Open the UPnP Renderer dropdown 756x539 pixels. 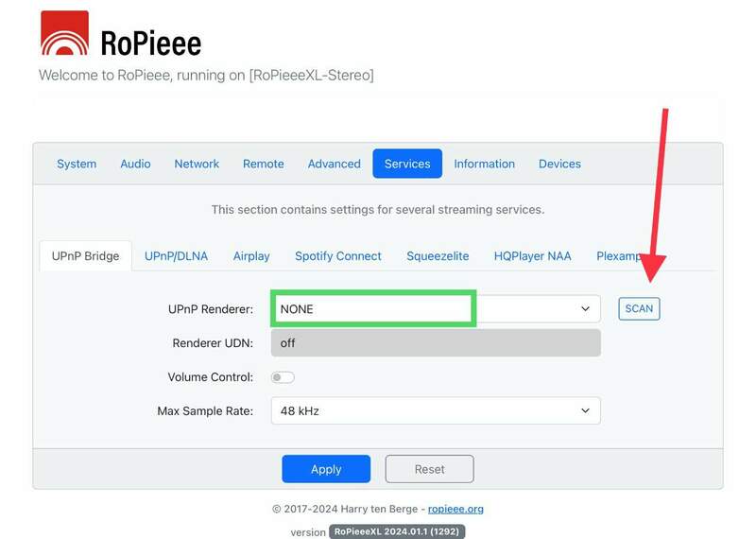(x=436, y=309)
